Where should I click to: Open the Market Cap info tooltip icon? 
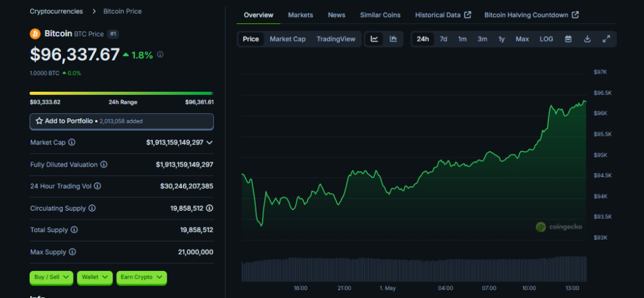[72, 143]
